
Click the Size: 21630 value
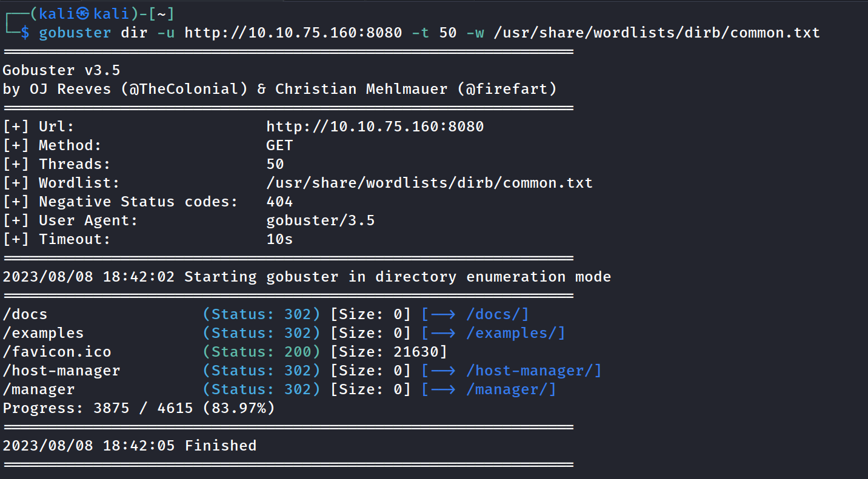coord(389,352)
